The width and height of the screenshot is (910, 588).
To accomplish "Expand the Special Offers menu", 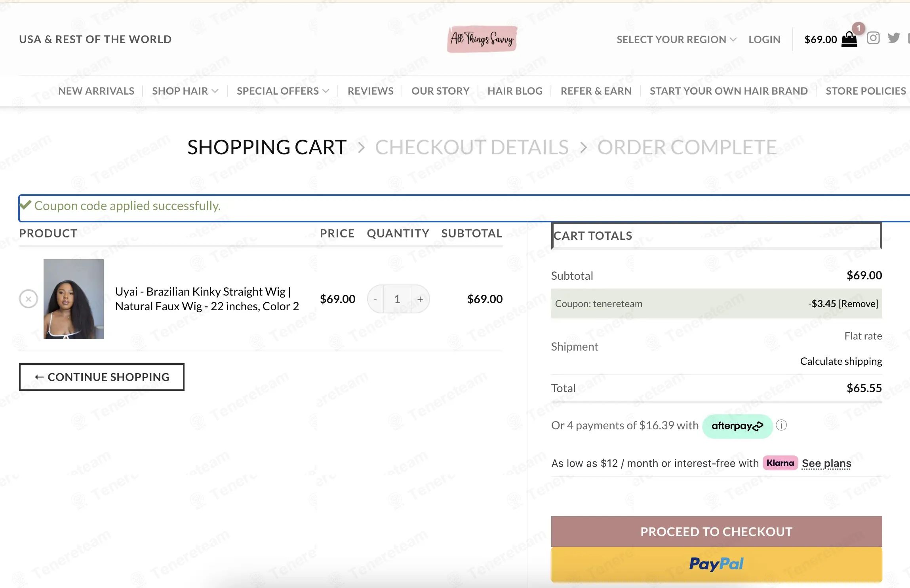I will (x=283, y=91).
